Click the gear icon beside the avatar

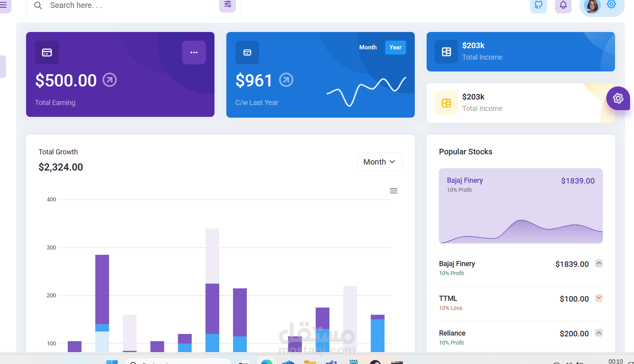tap(611, 4)
